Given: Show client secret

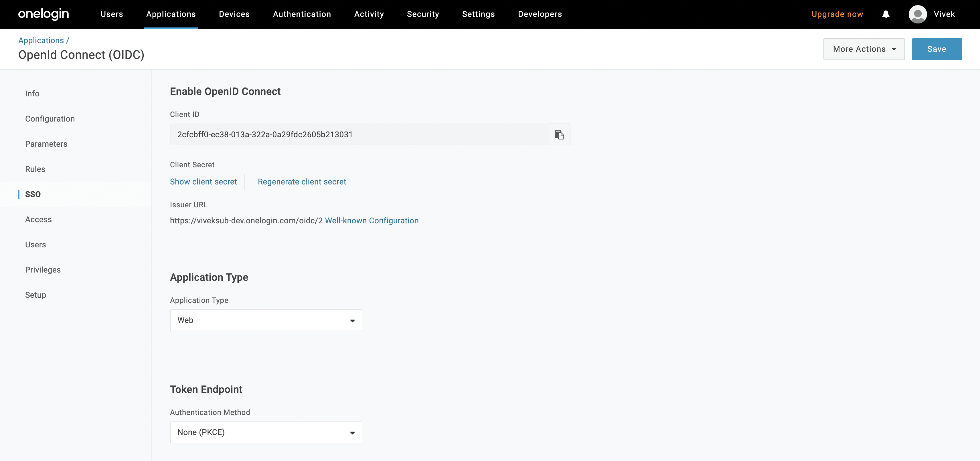Looking at the screenshot, I should click(203, 182).
